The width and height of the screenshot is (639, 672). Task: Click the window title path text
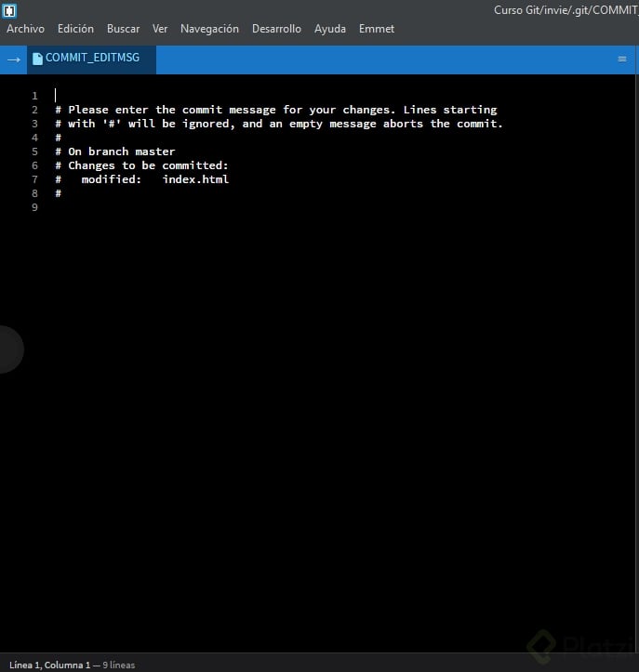566,10
